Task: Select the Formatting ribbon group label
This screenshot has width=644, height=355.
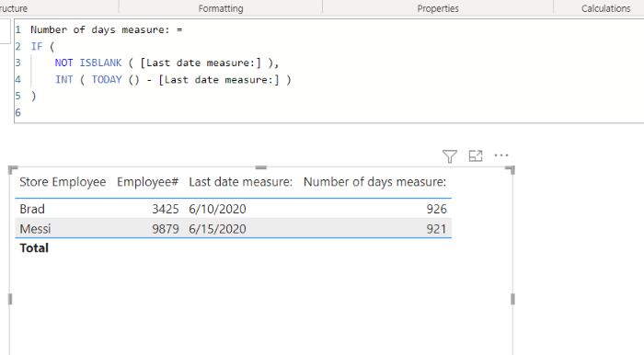Action: coord(221,8)
